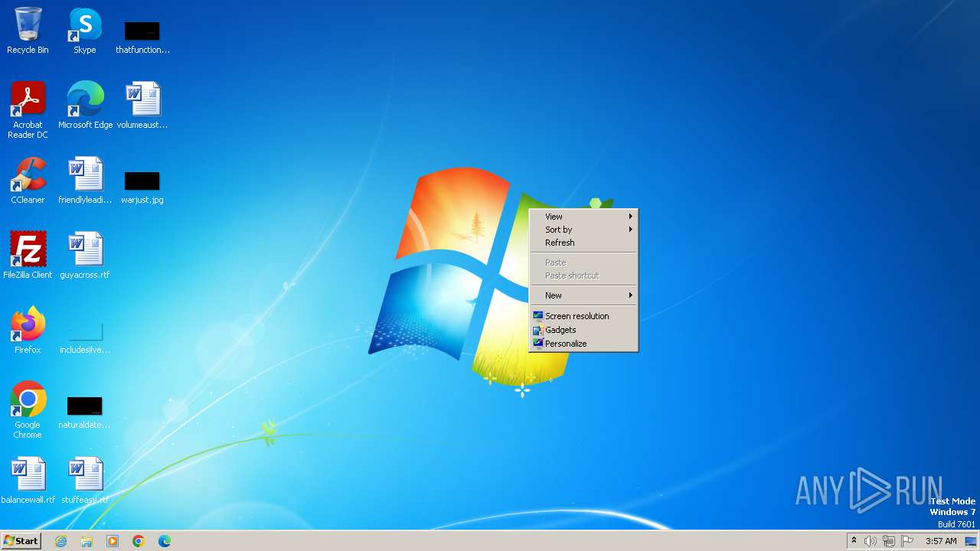Open the Action Center flag icon
The image size is (980, 551).
907,541
